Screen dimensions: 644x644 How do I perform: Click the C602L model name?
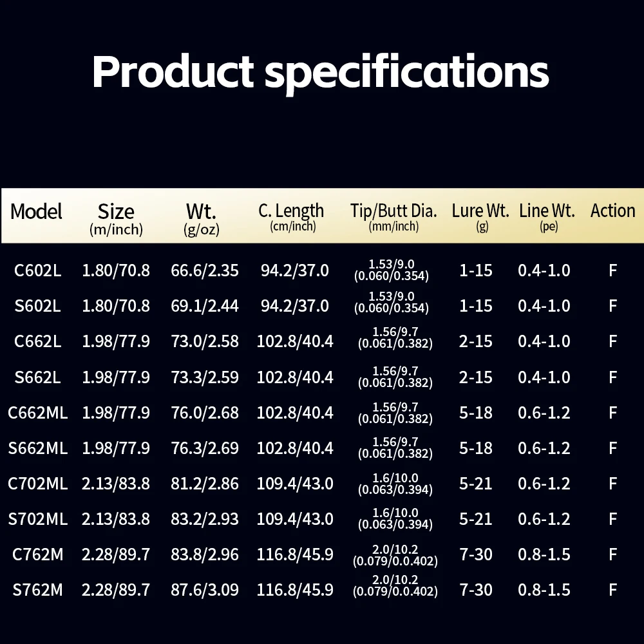point(37,270)
